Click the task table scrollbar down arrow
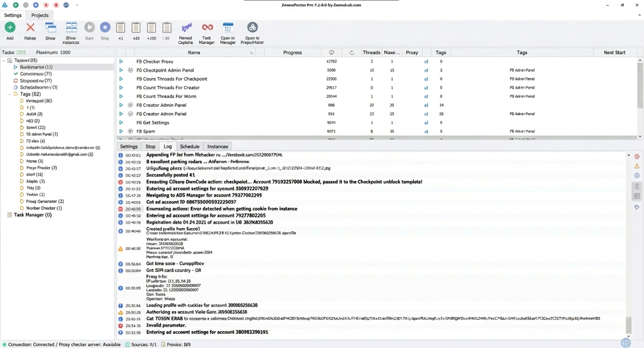Screen dimensions: 644x348 click(640, 137)
